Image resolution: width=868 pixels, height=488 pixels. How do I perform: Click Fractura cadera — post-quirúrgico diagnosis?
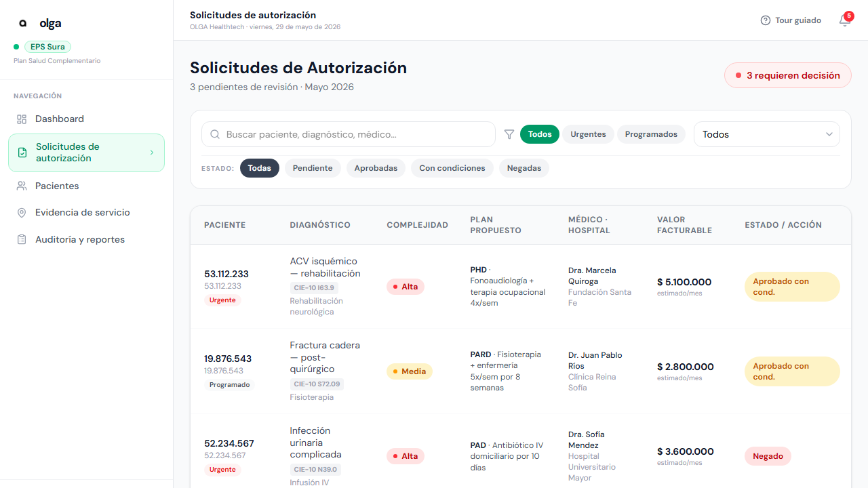325,357
